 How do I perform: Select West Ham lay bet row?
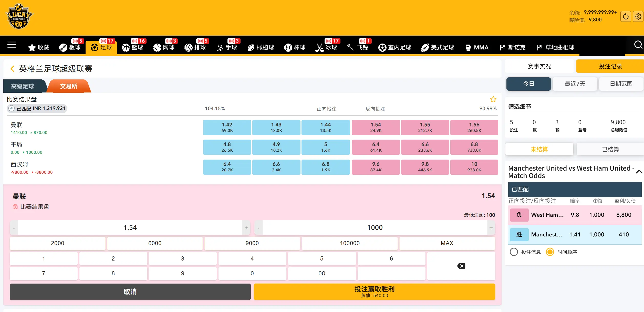575,215
